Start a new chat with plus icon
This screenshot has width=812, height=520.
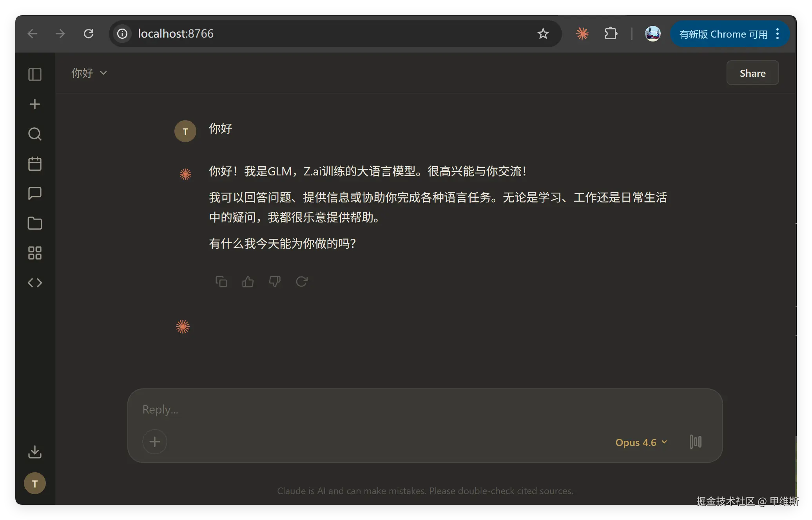tap(35, 104)
